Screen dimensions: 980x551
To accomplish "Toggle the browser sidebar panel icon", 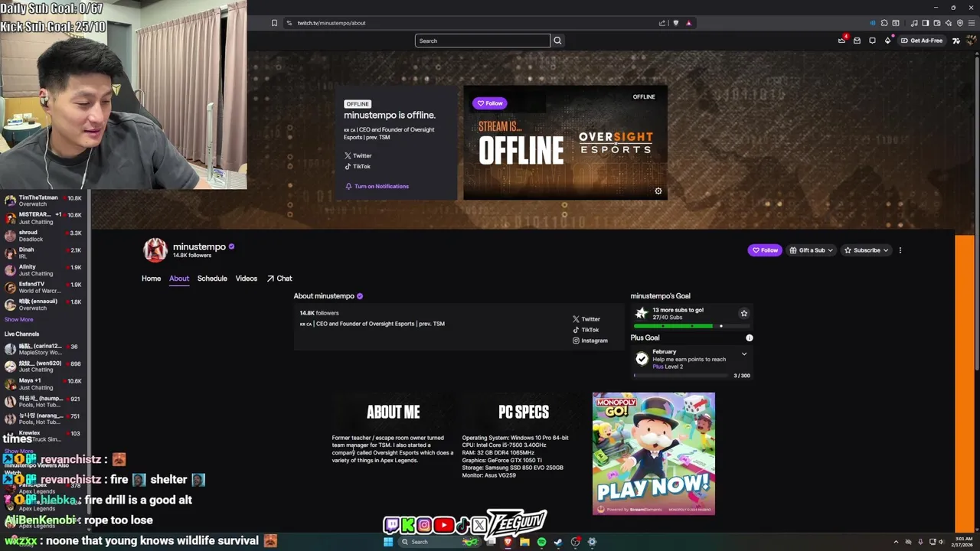I will point(925,23).
